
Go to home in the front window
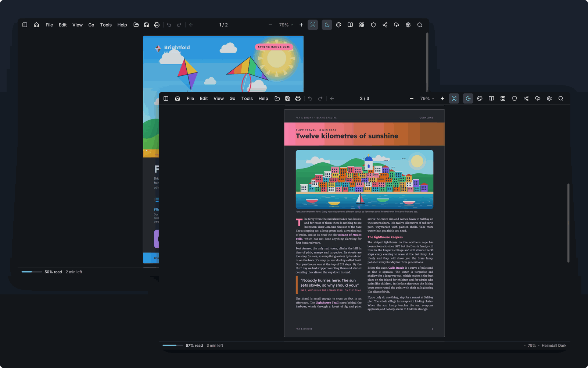(x=178, y=99)
